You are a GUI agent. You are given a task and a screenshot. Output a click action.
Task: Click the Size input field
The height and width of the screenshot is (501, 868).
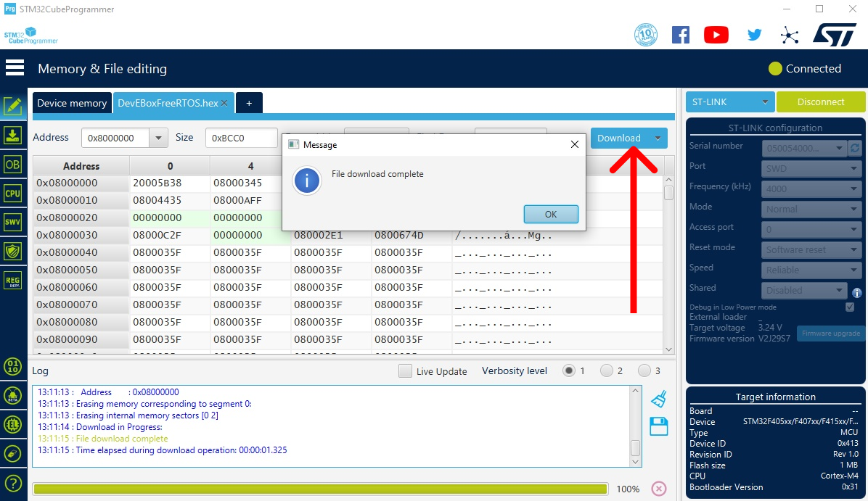tap(242, 138)
